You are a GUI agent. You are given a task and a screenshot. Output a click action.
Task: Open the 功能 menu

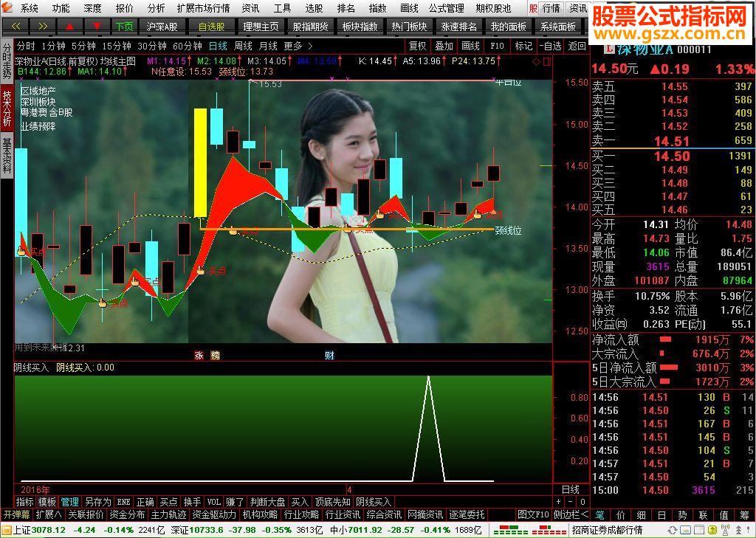[x=61, y=8]
